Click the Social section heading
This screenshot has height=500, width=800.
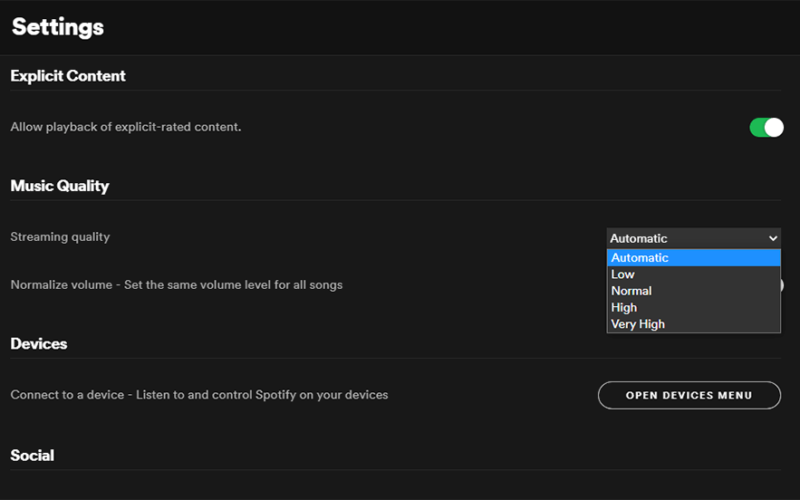pos(32,455)
